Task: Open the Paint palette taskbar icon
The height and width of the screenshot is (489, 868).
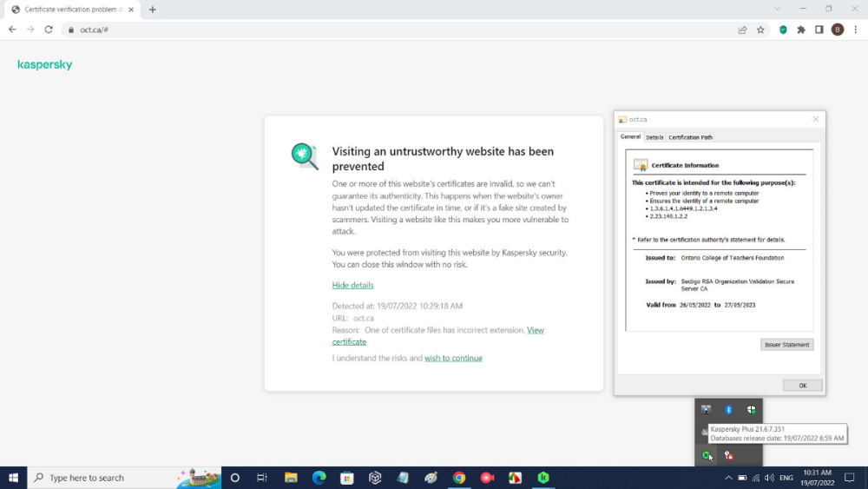Action: (431, 478)
